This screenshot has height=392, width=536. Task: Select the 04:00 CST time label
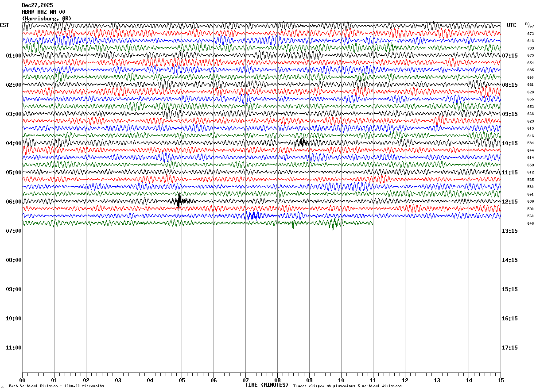[14, 143]
